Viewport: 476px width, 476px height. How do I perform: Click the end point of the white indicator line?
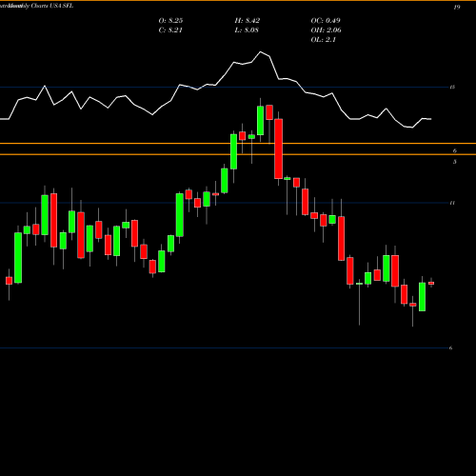(x=430, y=119)
